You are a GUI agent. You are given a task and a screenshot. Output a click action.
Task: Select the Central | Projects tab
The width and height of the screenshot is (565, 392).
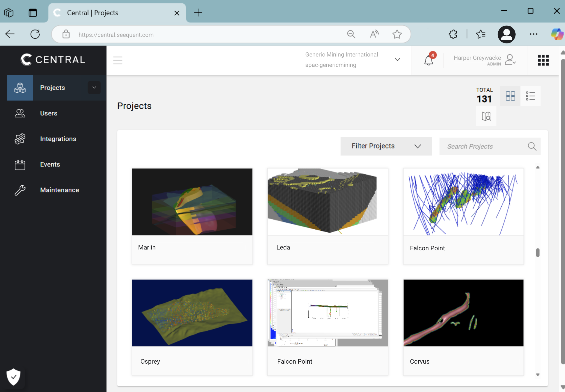[x=117, y=13]
